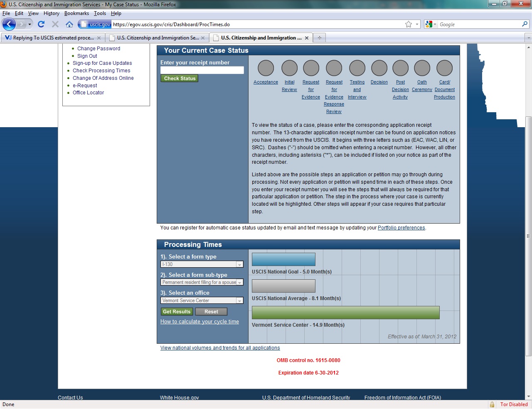Open the form type dropdown showing I-130

tap(202, 264)
